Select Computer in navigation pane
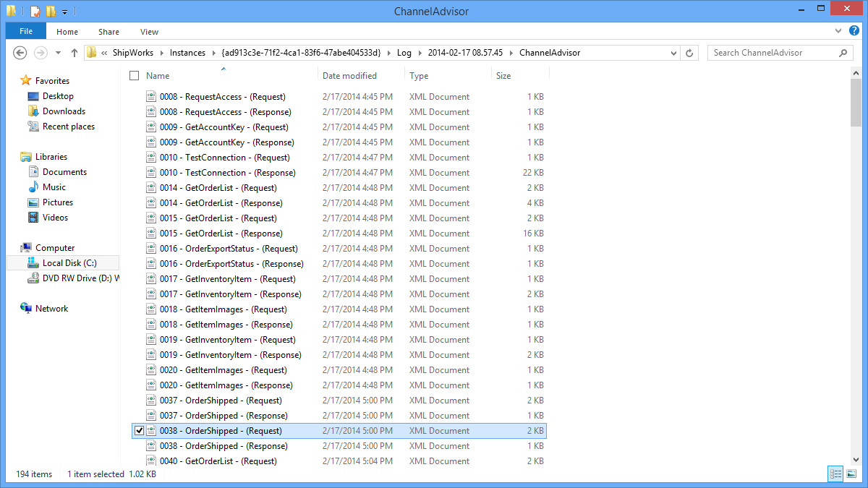Image resolution: width=868 pixels, height=488 pixels. click(x=55, y=248)
